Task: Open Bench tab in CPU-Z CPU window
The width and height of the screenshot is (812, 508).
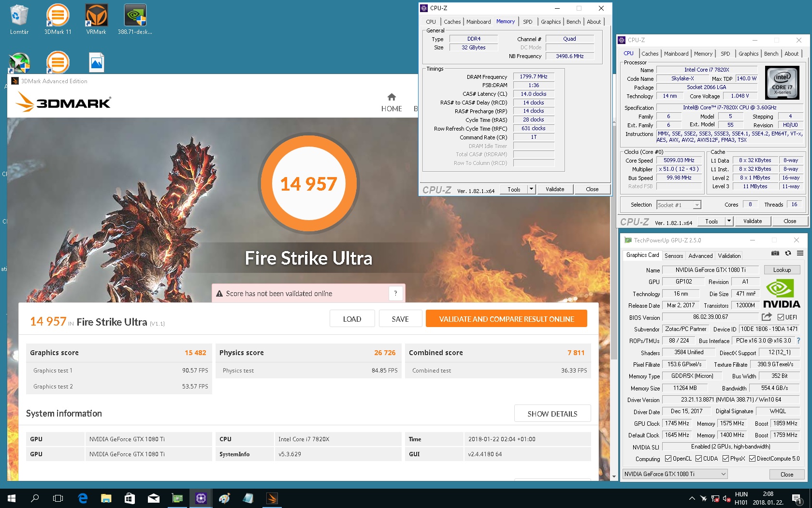Action: coord(771,54)
